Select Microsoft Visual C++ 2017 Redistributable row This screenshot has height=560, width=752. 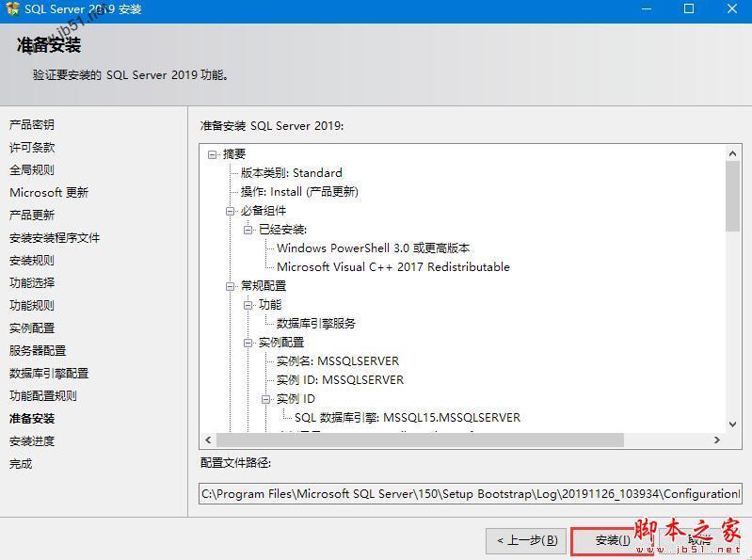(x=393, y=267)
